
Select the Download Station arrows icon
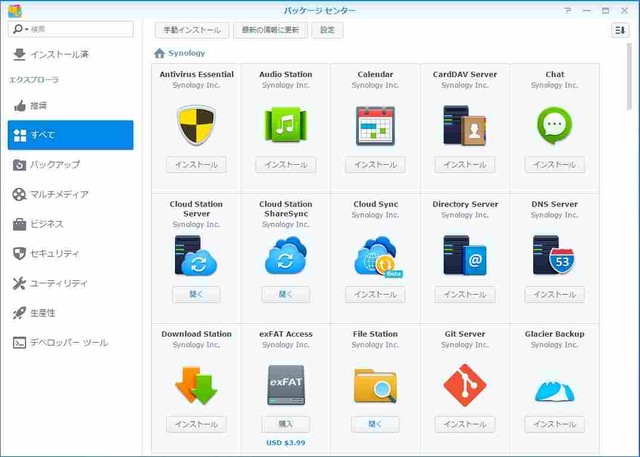[x=196, y=386]
